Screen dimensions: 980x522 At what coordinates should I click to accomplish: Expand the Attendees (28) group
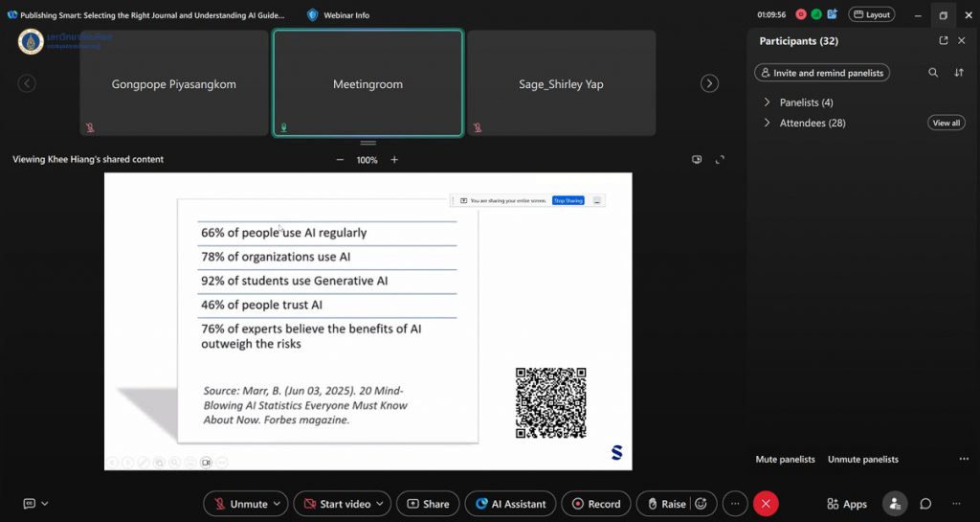768,123
